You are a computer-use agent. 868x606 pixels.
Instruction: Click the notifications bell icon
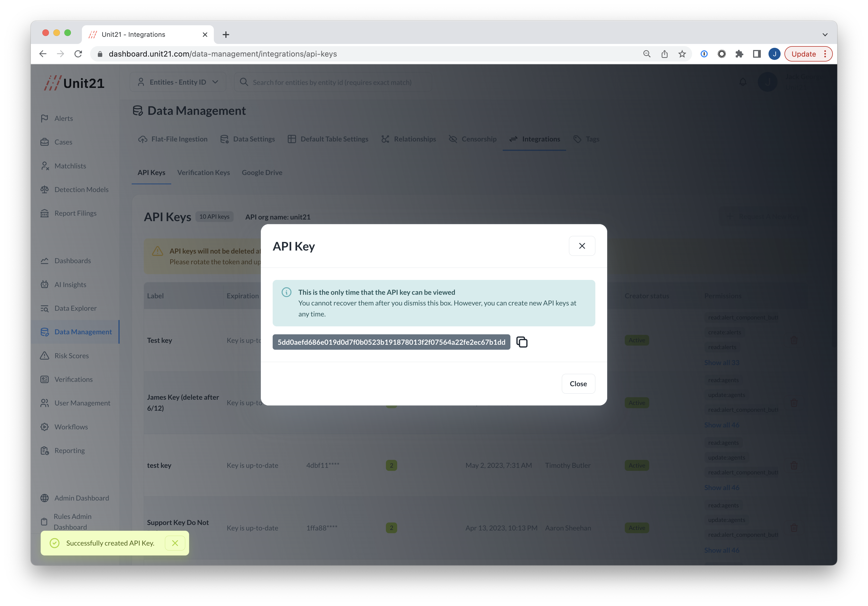click(742, 82)
